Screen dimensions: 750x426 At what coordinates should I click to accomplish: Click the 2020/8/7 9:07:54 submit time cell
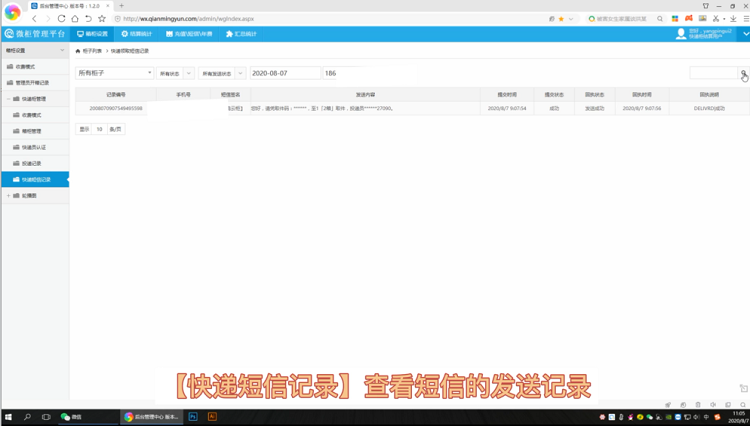pos(507,109)
